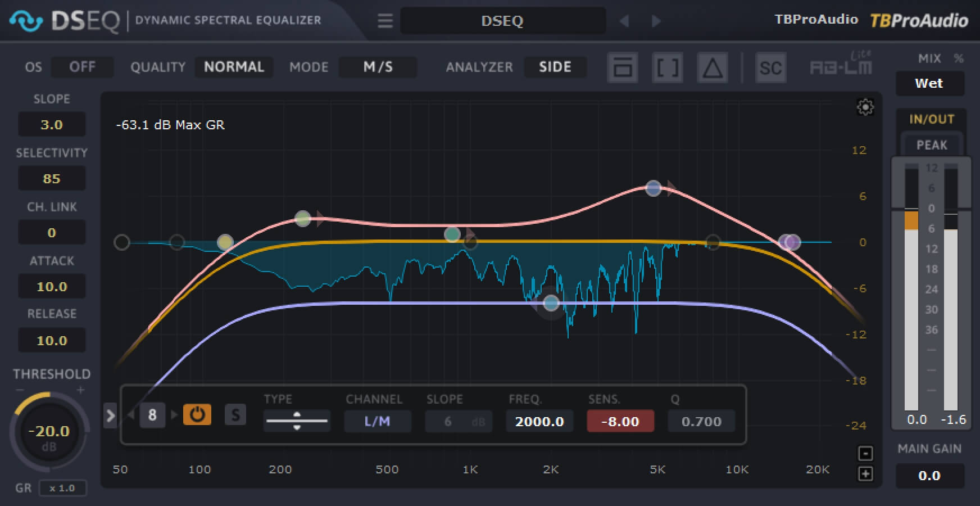Viewport: 980px width, 506px height.
Task: Open the filter TYPE selector
Action: [297, 421]
